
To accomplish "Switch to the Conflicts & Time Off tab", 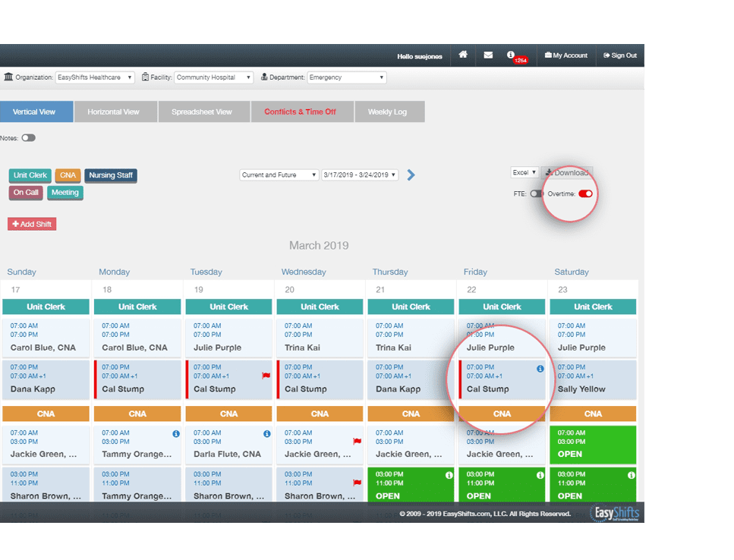I will point(301,111).
